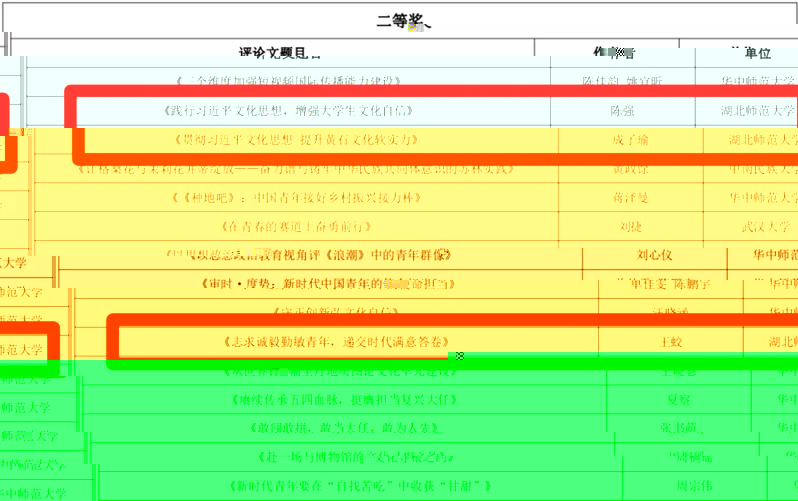Select title 《赓续传承五四血脉,挺膺担当复兴大任》
Viewport: 798px width, 501px height.
(344, 400)
